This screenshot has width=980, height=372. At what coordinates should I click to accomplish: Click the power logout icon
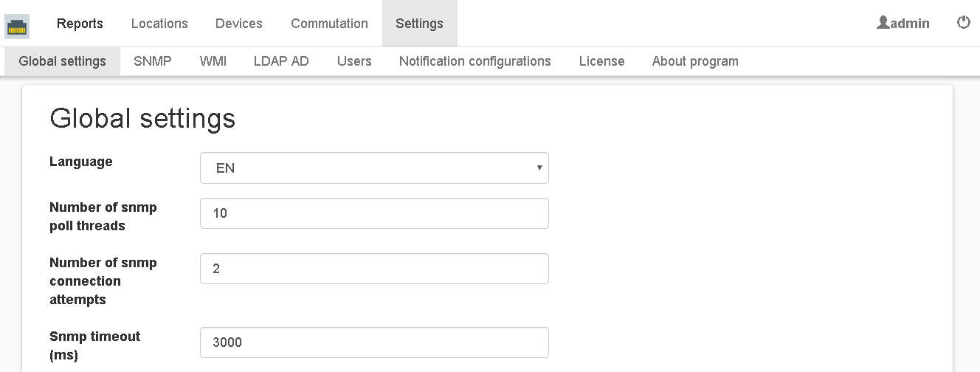click(x=963, y=23)
